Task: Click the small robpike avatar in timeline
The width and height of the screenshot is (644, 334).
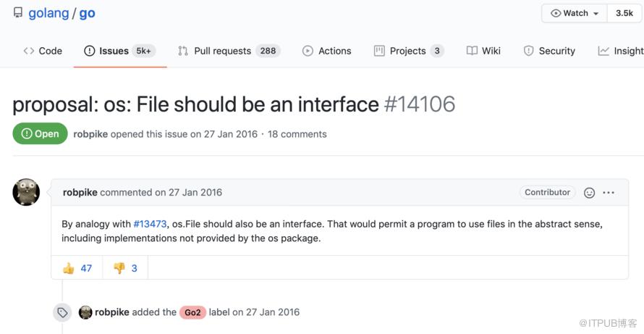Action: (x=85, y=312)
